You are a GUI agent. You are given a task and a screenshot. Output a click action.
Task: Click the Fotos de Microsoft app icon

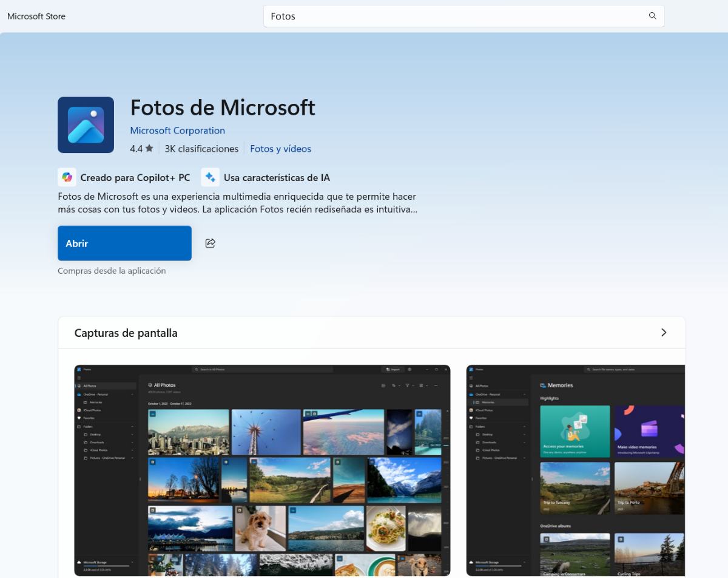[86, 125]
